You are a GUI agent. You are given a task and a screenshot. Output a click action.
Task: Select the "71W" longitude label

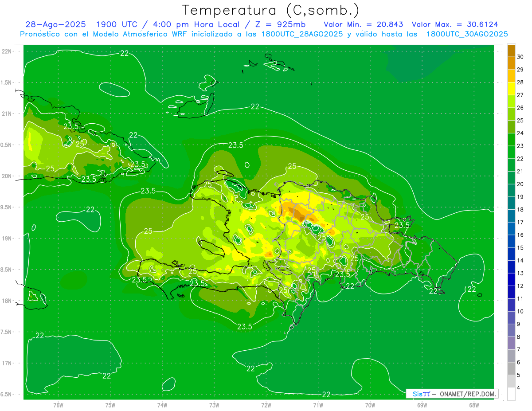(318, 405)
